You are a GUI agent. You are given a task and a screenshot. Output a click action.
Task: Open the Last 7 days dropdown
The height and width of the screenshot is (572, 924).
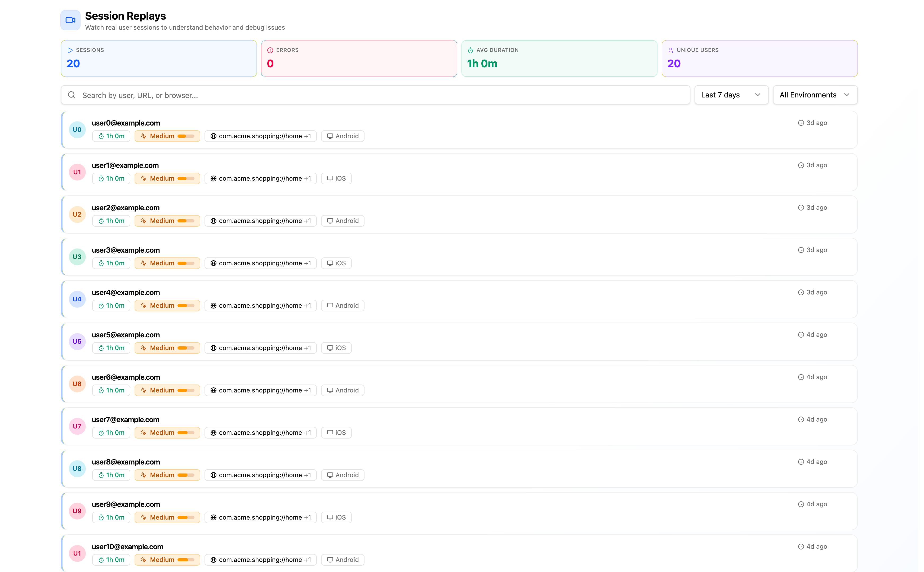pyautogui.click(x=731, y=95)
